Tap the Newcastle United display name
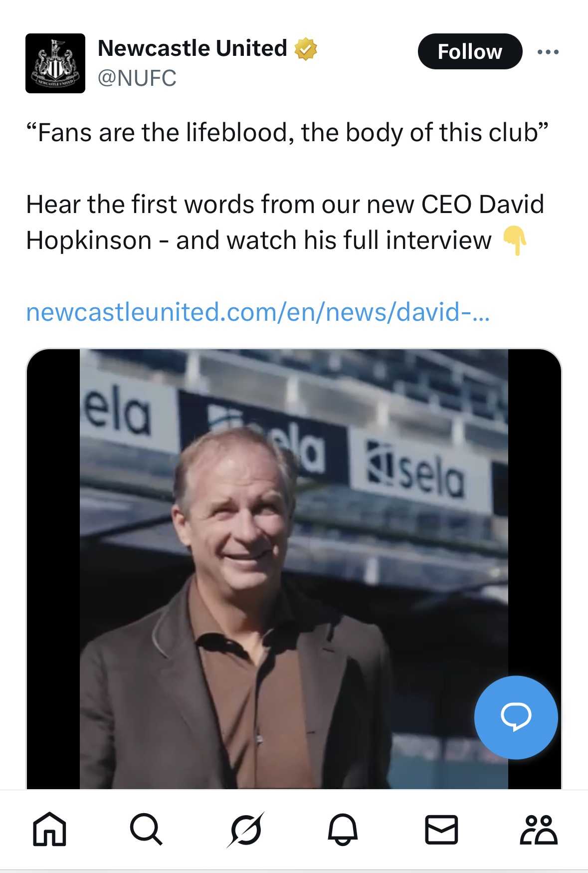This screenshot has width=588, height=873. (192, 48)
